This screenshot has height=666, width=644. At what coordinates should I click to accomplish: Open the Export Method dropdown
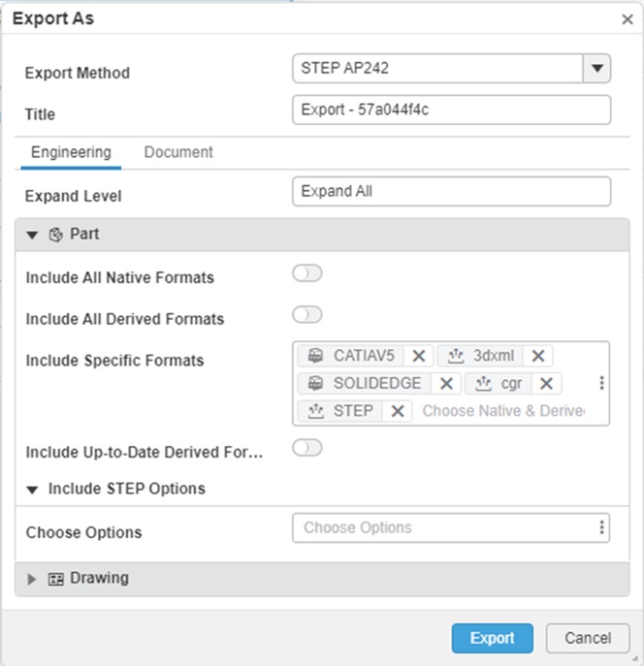point(596,69)
